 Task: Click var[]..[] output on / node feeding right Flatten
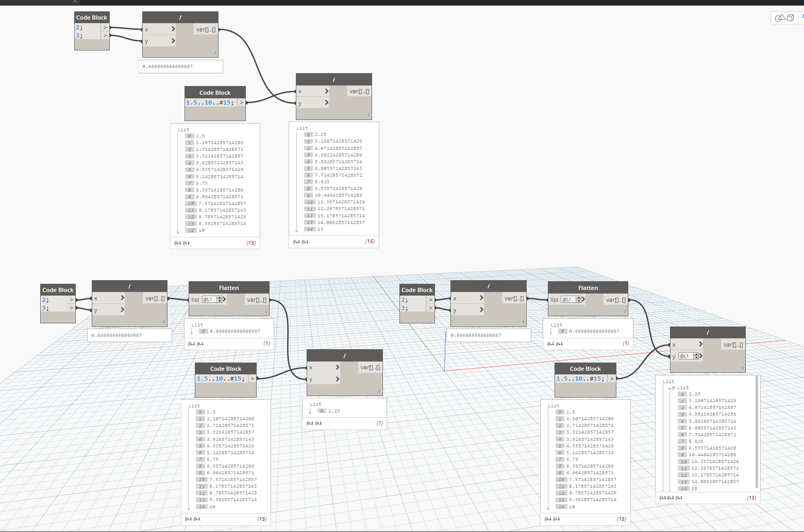[x=514, y=298]
